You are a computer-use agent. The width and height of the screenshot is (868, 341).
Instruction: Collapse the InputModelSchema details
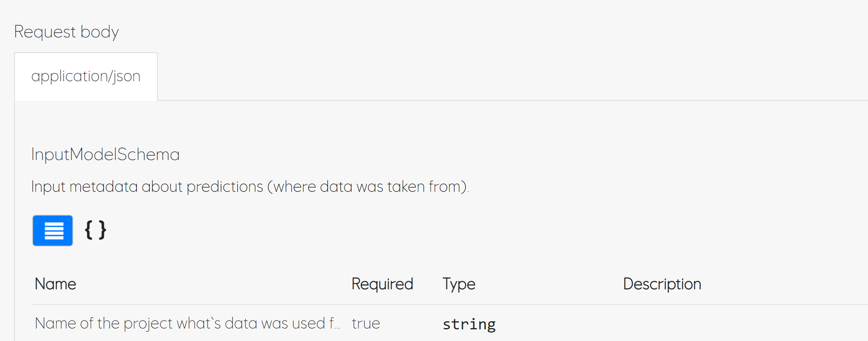pyautogui.click(x=105, y=154)
